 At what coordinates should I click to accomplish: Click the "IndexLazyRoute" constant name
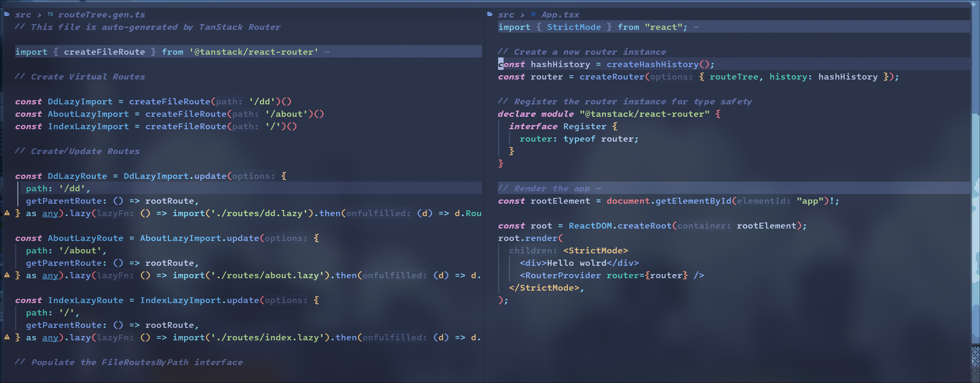85,300
